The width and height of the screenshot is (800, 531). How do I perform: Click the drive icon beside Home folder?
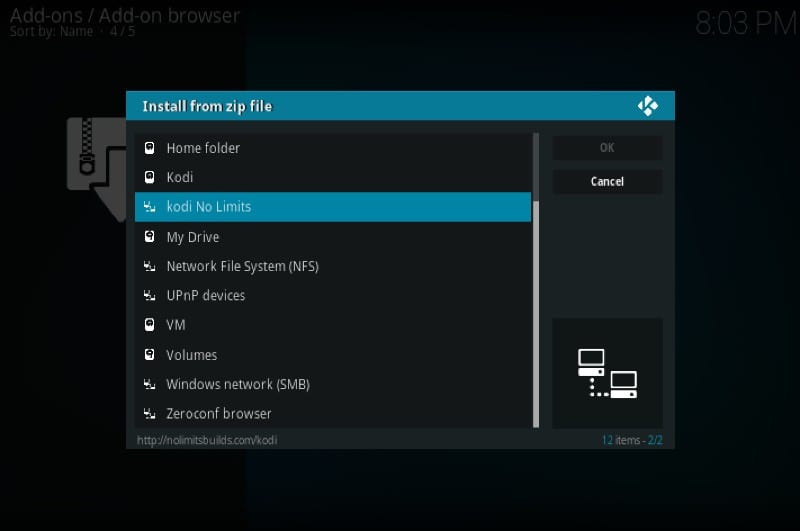click(x=149, y=148)
